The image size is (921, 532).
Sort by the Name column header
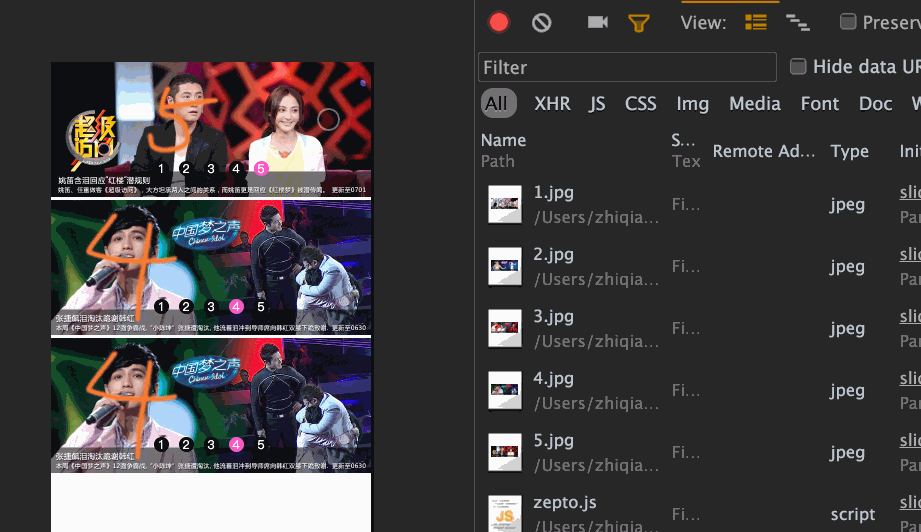[503, 140]
